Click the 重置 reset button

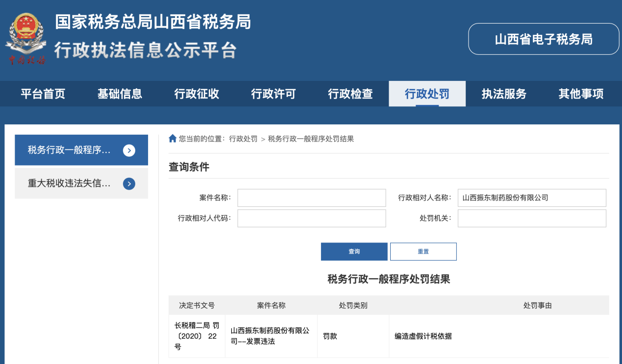click(423, 251)
